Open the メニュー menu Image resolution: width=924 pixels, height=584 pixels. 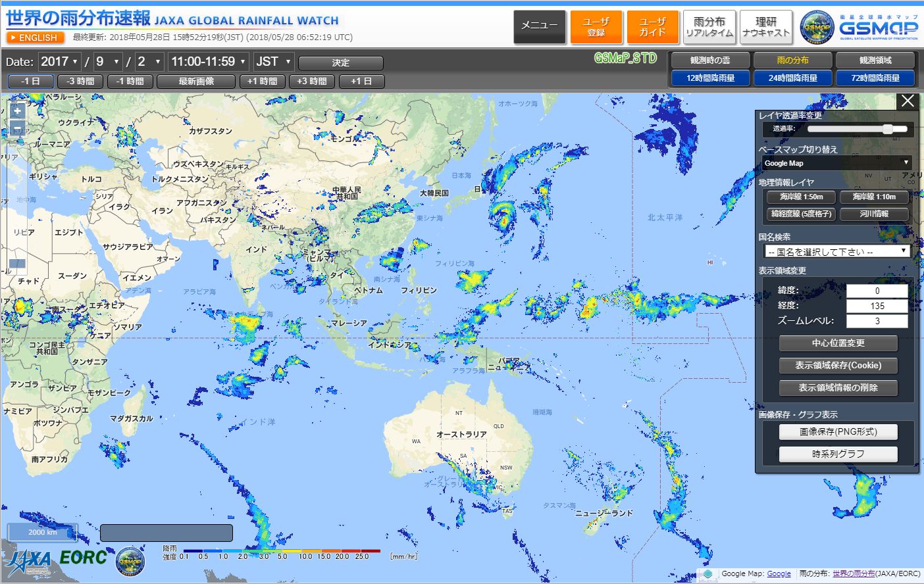[x=540, y=27]
